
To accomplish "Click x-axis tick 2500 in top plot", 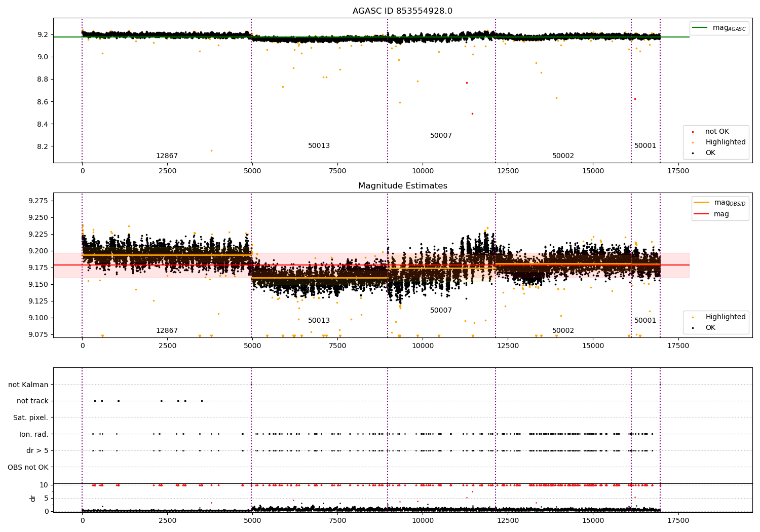I will tap(167, 171).
